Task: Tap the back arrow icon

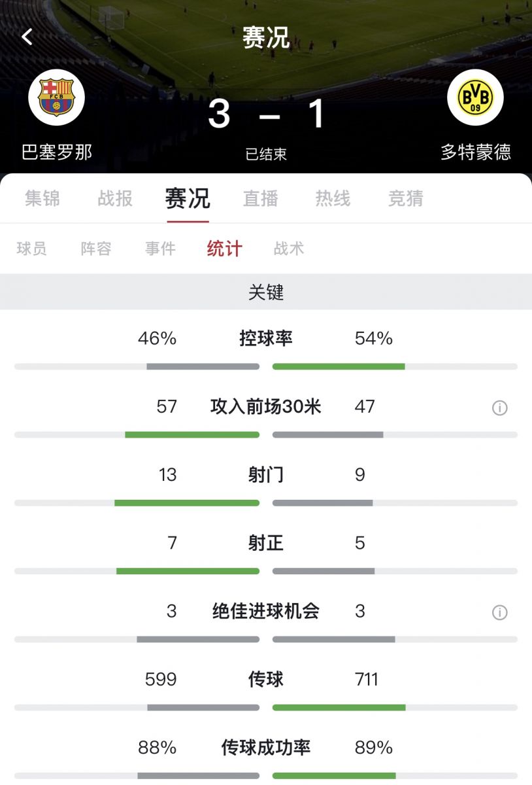Action: (x=27, y=37)
